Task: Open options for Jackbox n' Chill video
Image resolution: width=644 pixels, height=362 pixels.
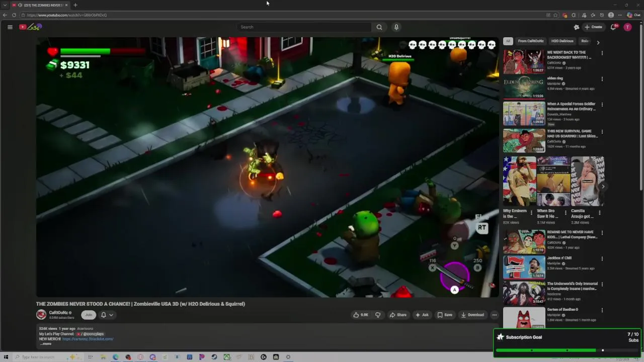Action: point(602,258)
